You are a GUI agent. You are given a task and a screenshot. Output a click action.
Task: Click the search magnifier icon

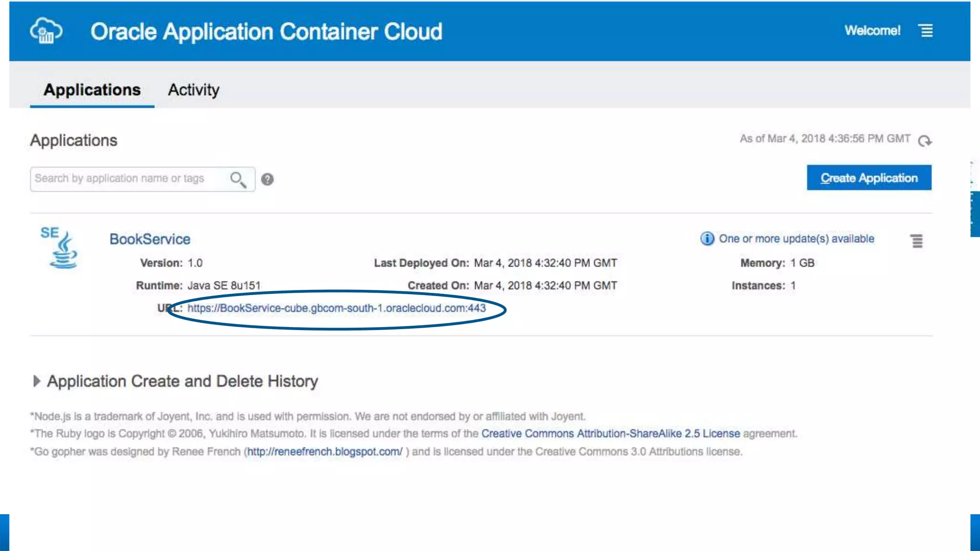coord(238,179)
